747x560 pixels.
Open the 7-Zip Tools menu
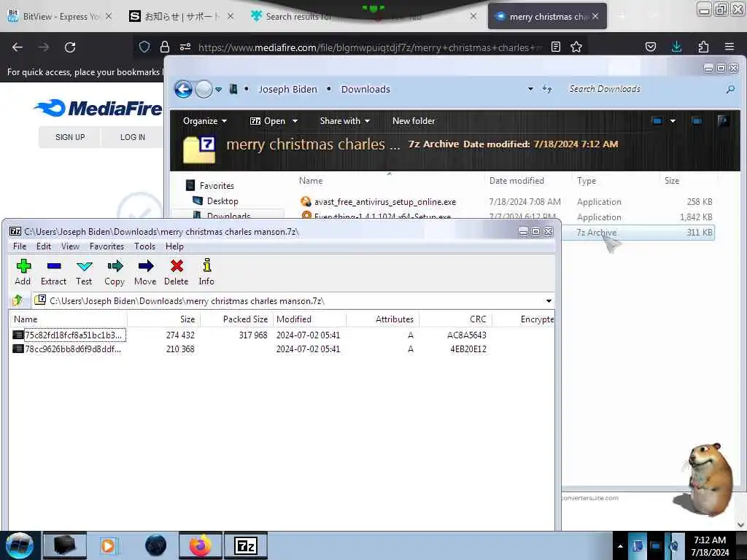click(144, 246)
